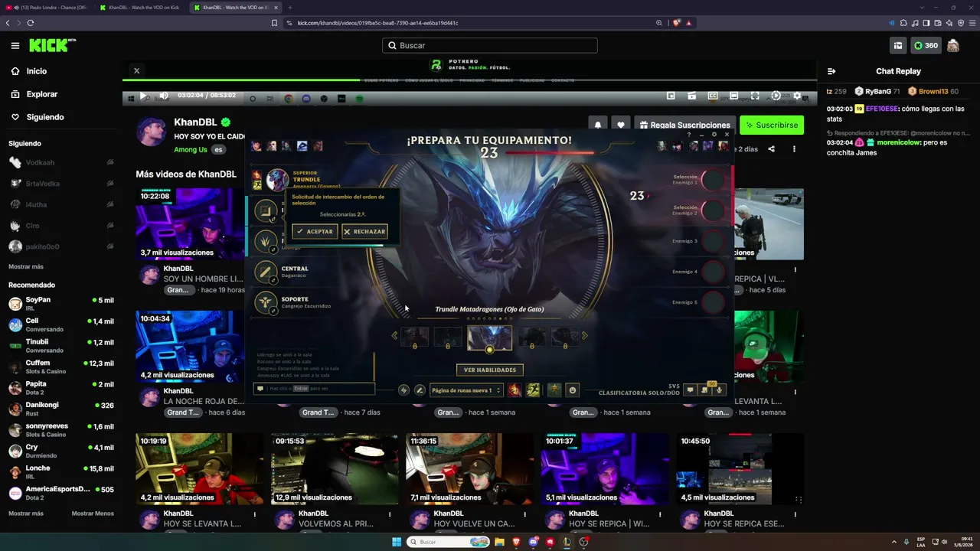
Task: Click the Soporte role icon
Action: [266, 302]
